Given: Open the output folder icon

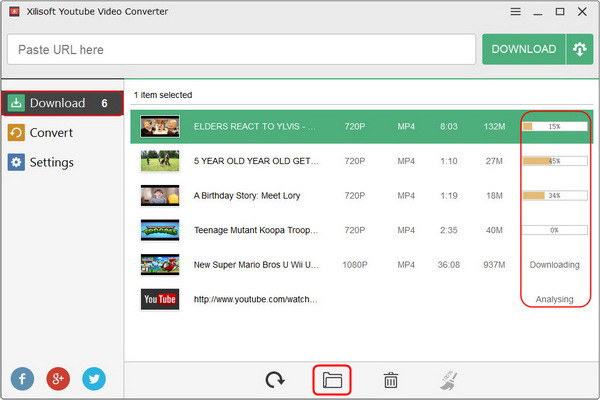Looking at the screenshot, I should click(332, 380).
